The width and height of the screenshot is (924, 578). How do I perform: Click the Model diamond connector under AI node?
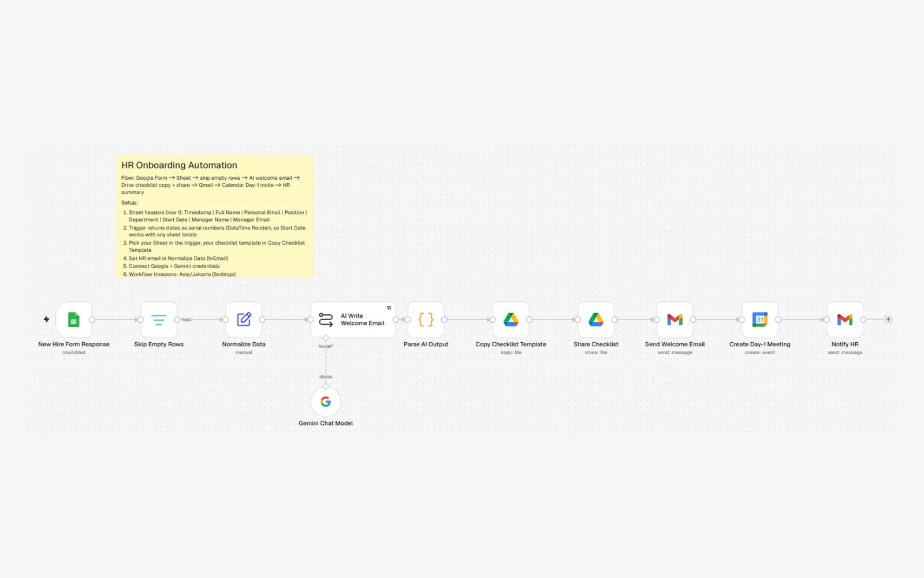click(x=326, y=338)
